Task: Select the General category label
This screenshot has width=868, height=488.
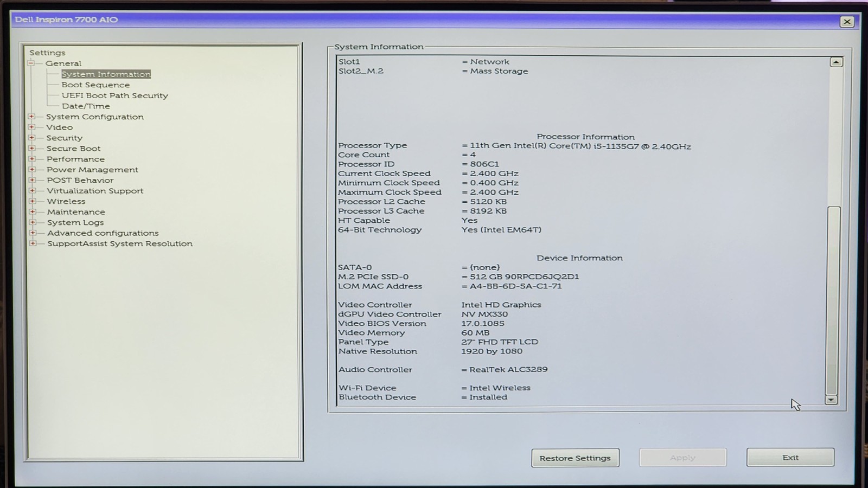Action: coord(63,63)
